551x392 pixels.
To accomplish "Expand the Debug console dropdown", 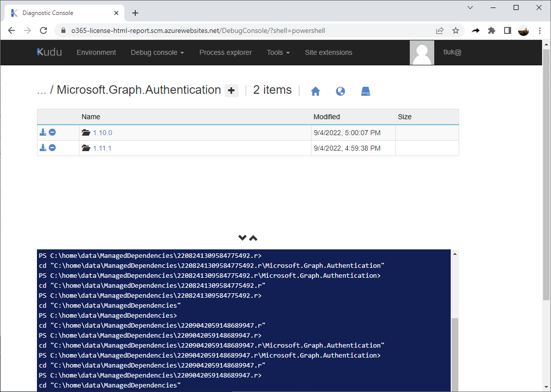I will 157,52.
